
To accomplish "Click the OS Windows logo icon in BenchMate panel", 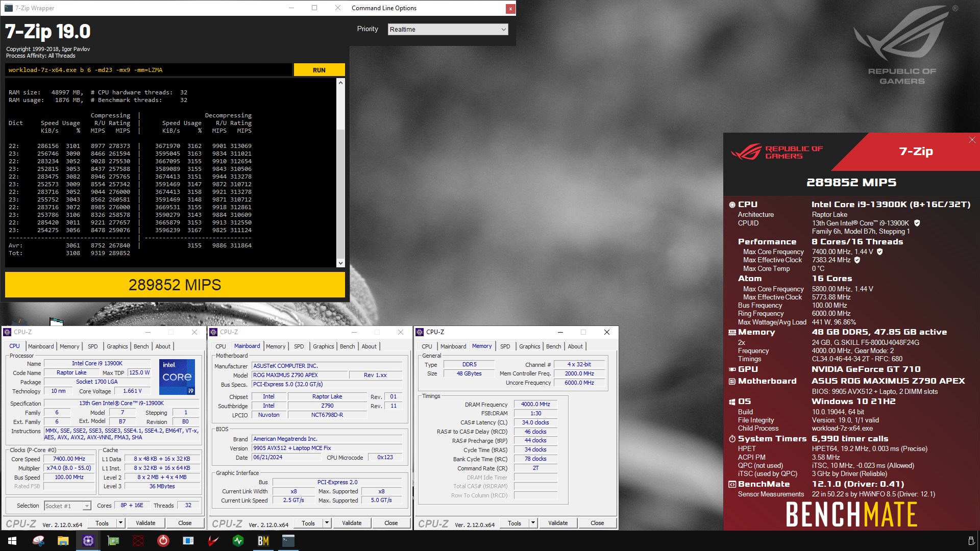I will point(732,402).
